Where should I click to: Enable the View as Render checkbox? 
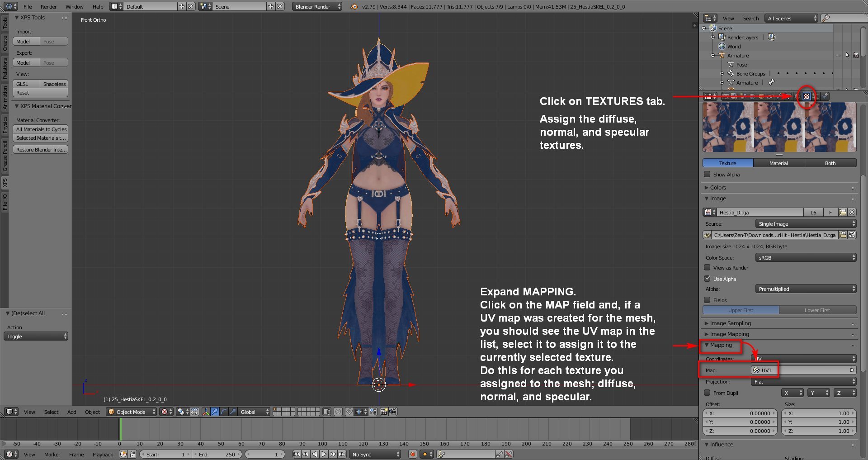point(707,267)
